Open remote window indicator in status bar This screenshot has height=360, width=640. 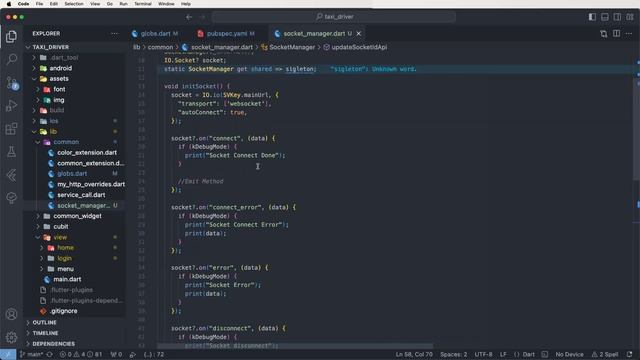(x=8, y=354)
